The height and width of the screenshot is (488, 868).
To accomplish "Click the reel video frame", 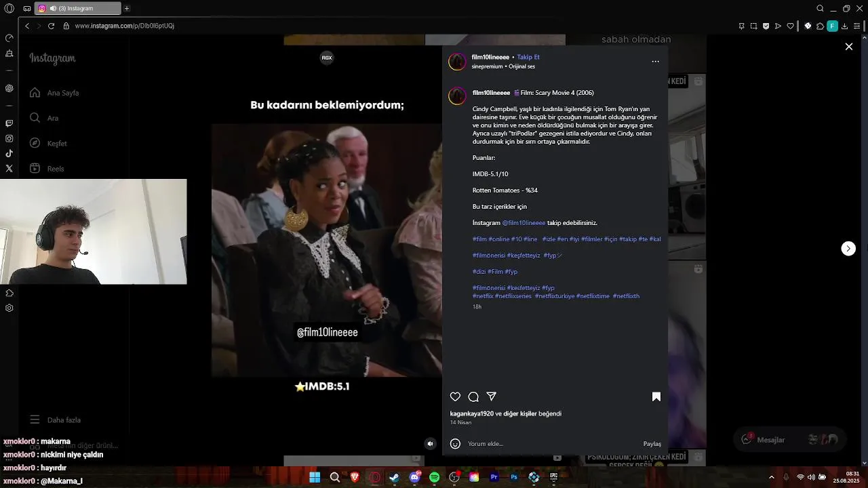I will pos(326,249).
